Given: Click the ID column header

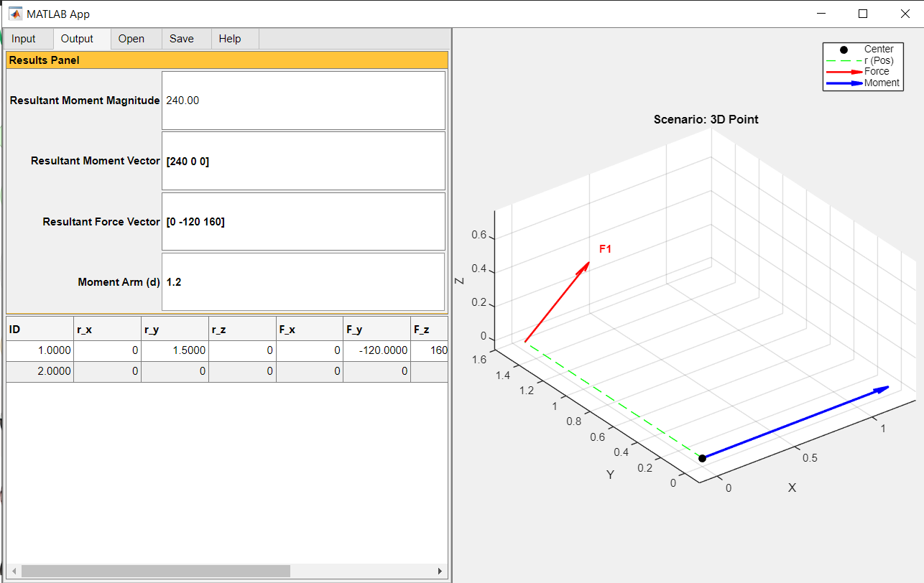Looking at the screenshot, I should point(40,330).
